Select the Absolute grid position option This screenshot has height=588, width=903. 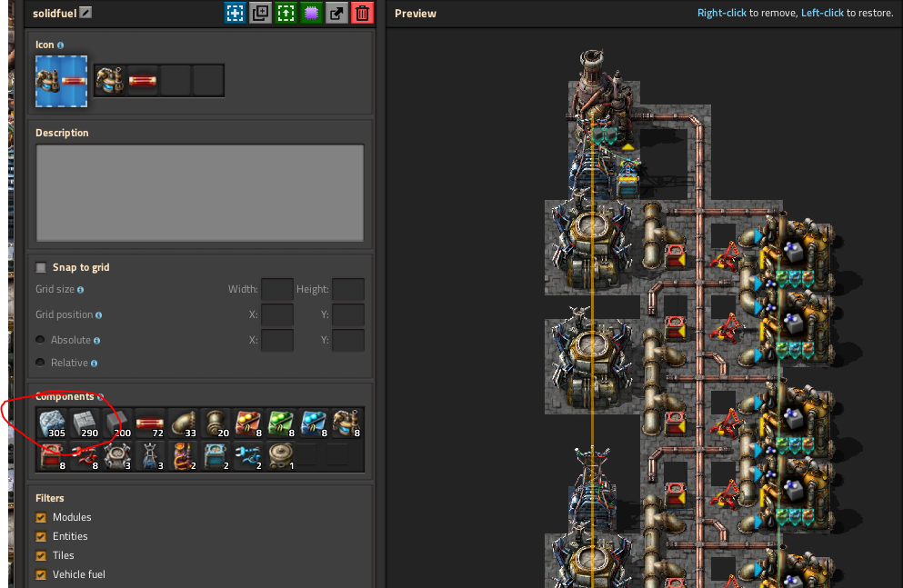41,340
